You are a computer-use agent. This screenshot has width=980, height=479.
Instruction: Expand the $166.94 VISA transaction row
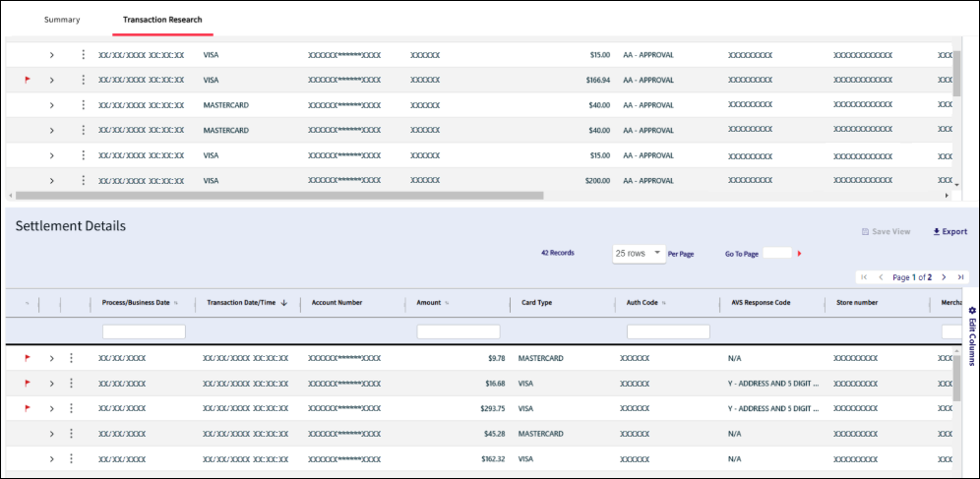tap(51, 80)
